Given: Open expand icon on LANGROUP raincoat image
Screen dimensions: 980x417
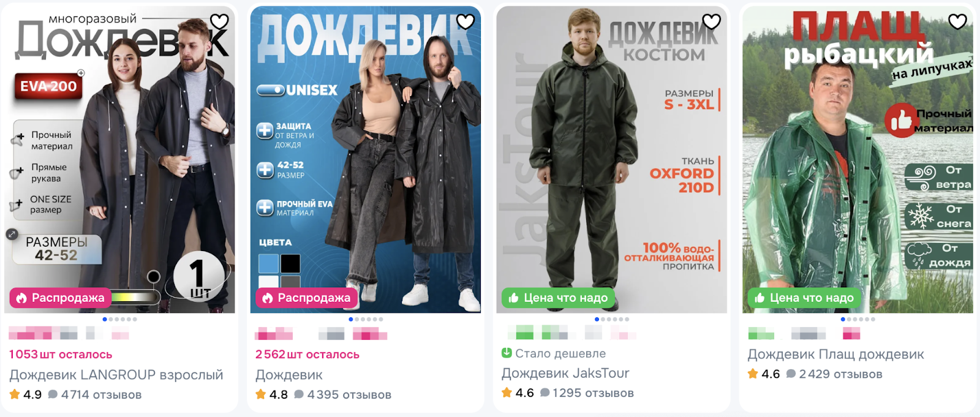Looking at the screenshot, I should (x=12, y=234).
